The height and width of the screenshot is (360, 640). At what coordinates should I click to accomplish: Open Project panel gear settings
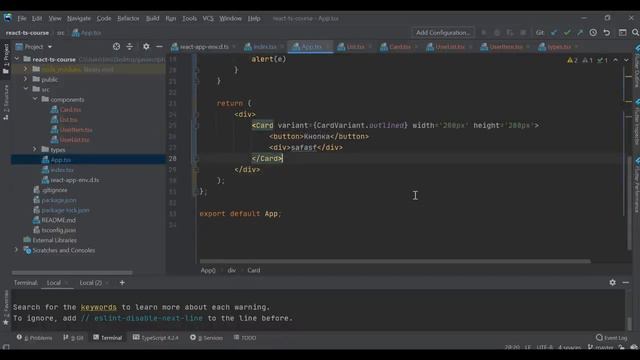[146, 47]
